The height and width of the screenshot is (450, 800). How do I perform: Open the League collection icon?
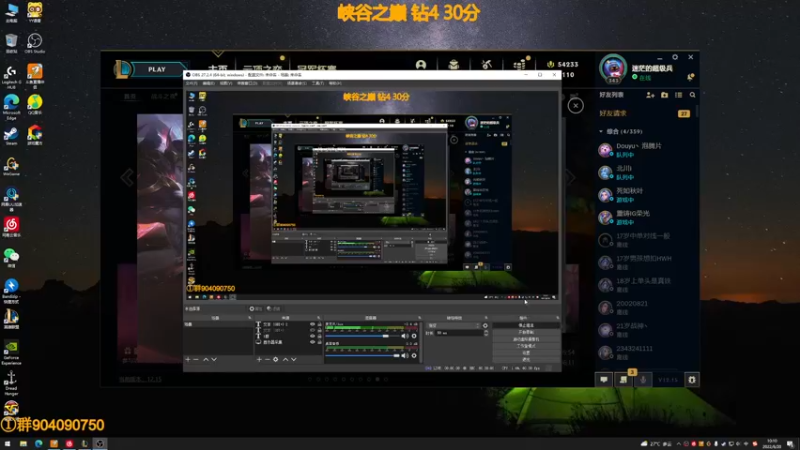coord(454,65)
